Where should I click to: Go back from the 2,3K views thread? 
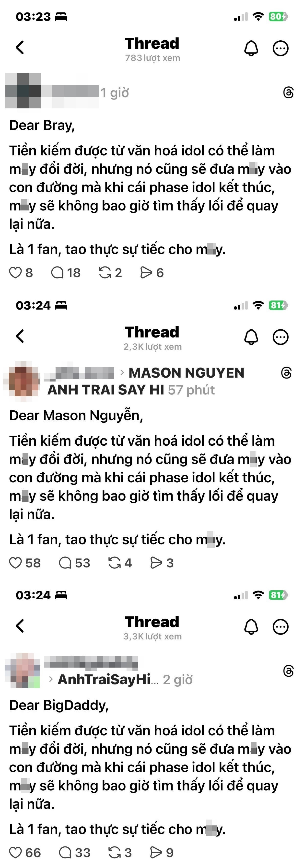tap(20, 336)
